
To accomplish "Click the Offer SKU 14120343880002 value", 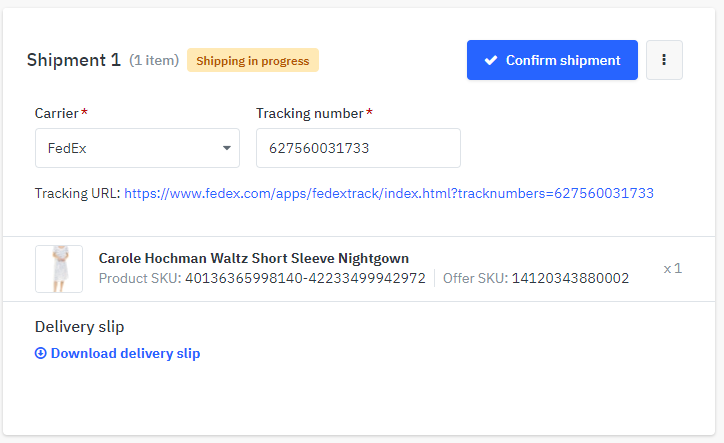I will tap(570, 279).
